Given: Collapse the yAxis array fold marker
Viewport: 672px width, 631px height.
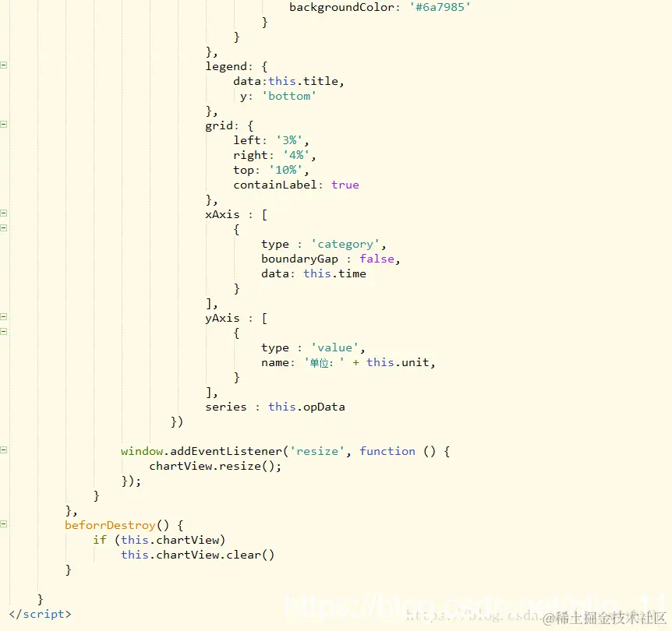Looking at the screenshot, I should (x=3, y=316).
